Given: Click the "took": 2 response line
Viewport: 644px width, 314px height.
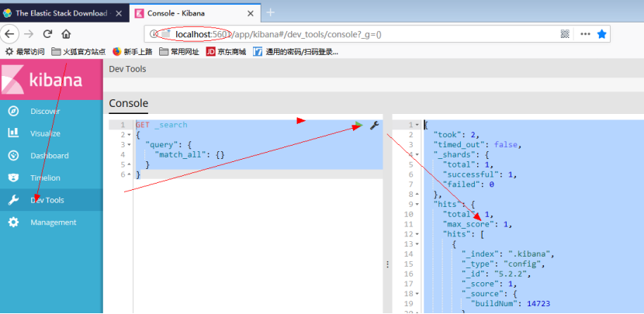Looking at the screenshot, I should tap(457, 135).
